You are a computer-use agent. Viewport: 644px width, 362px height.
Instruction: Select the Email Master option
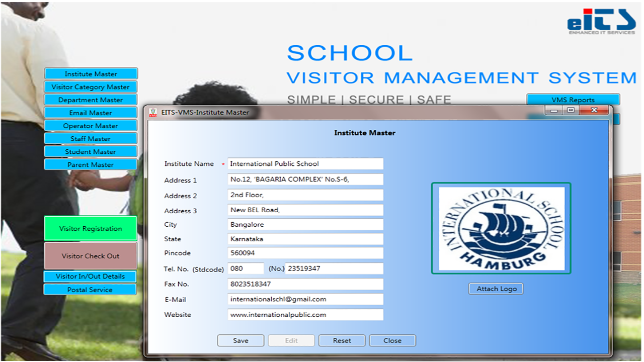point(91,113)
